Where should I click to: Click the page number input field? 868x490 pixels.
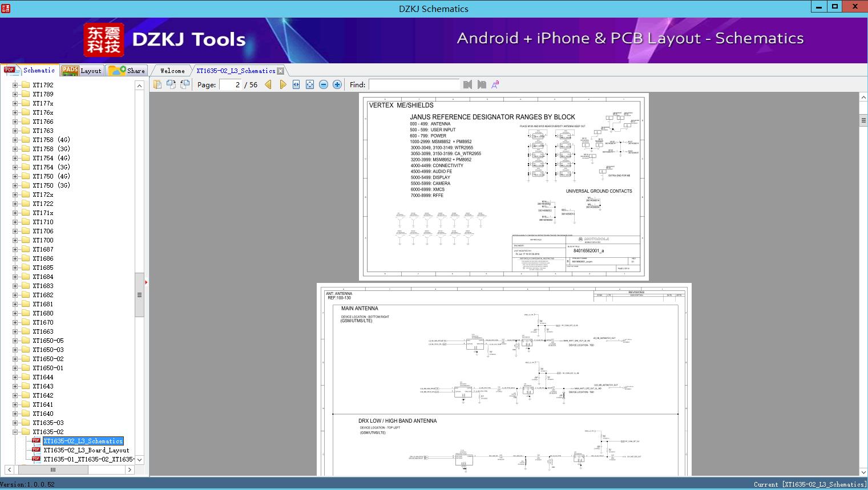pos(231,84)
